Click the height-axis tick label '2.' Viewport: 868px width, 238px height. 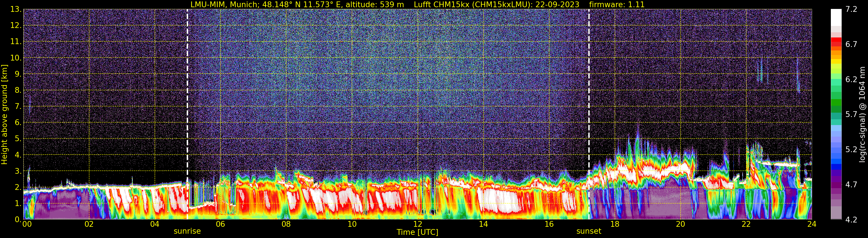click(18, 188)
